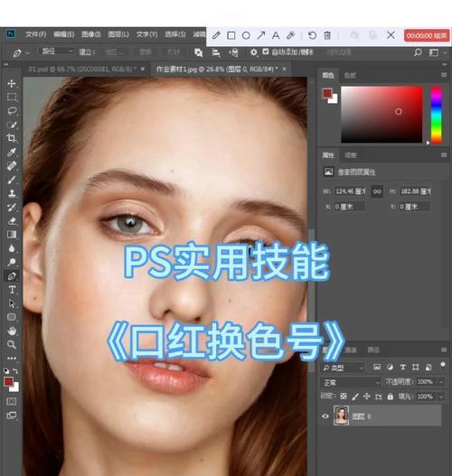Select the Crop tool
The width and height of the screenshot is (452, 476).
click(x=12, y=138)
